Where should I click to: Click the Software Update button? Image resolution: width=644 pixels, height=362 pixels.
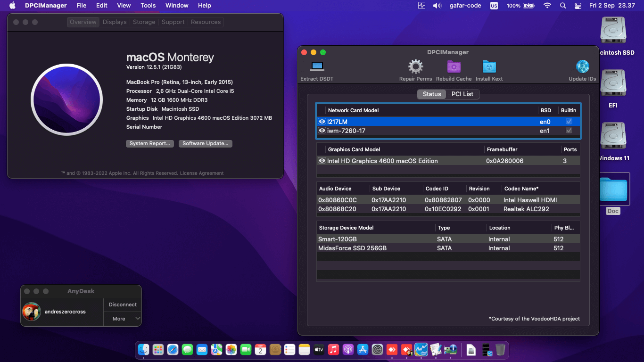click(x=206, y=144)
